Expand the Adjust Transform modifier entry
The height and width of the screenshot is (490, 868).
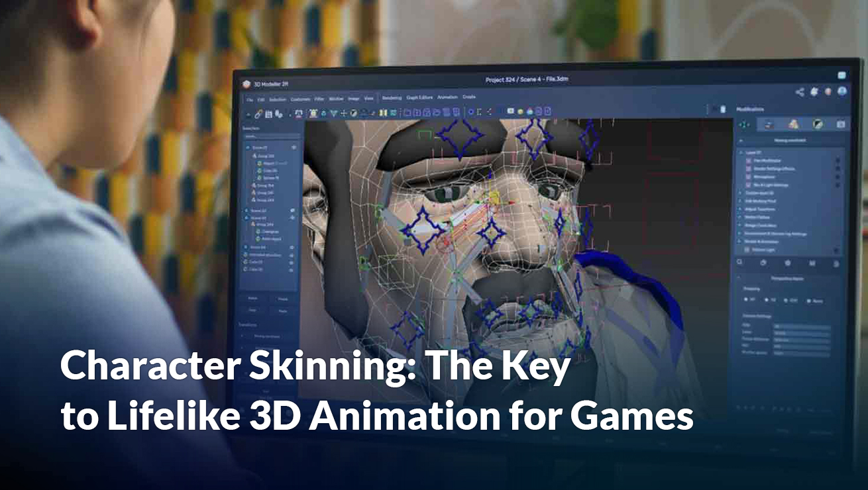point(739,209)
